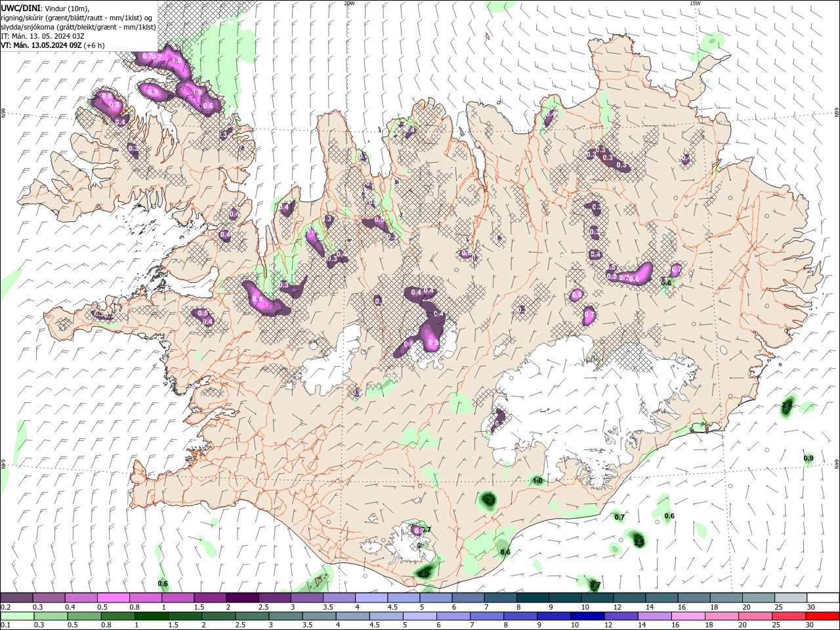Click the '2.1' dark green rain cell

click(x=490, y=501)
